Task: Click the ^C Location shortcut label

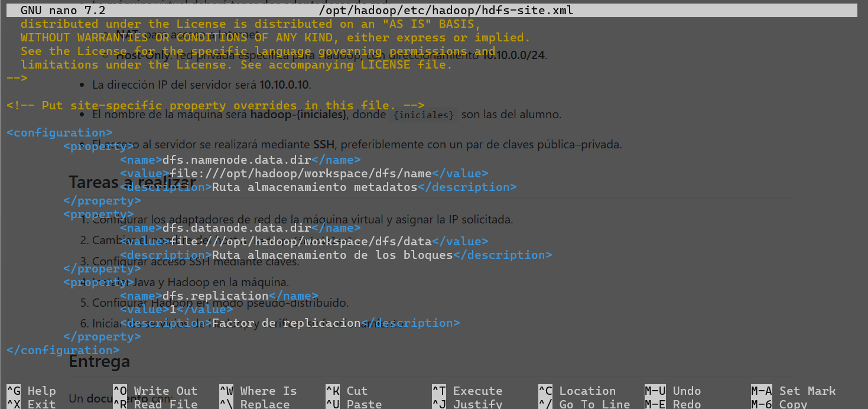Action: pyautogui.click(x=577, y=391)
